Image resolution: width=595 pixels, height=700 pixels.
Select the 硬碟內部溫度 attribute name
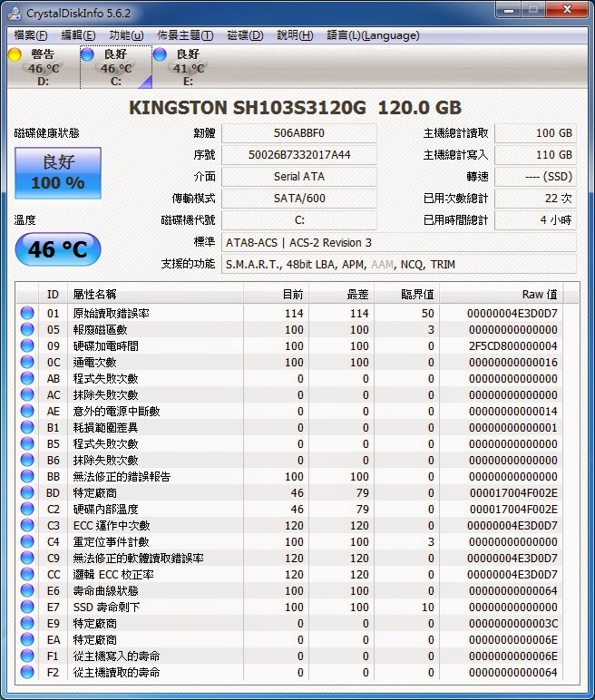click(x=106, y=509)
